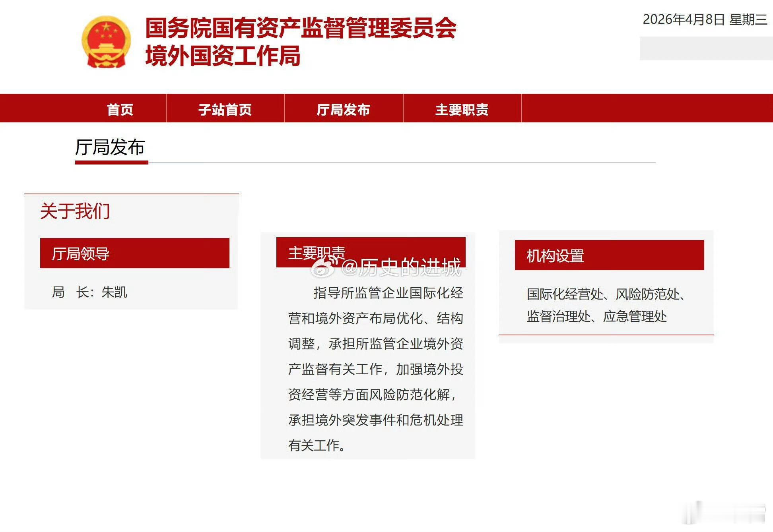Open the 首页 nav menu item
Image resolution: width=773 pixels, height=532 pixels.
coord(120,109)
